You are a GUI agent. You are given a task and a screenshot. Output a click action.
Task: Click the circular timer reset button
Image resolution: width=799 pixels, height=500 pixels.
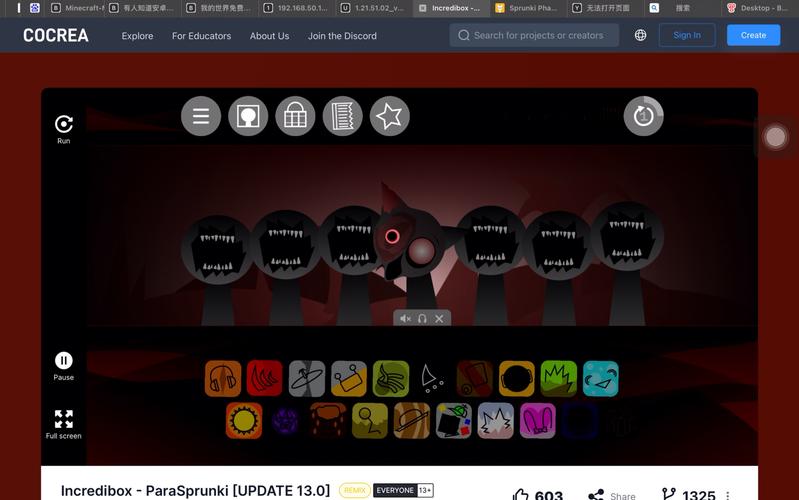click(x=644, y=116)
